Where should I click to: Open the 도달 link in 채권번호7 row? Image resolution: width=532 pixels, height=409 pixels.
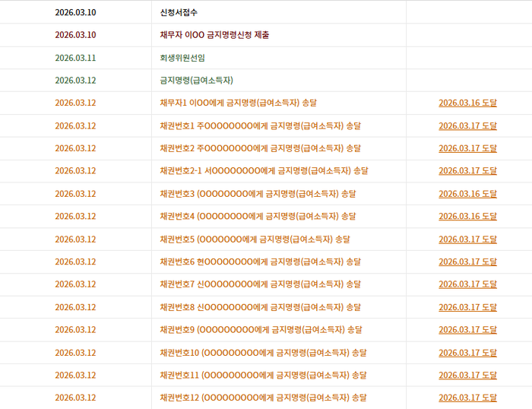(x=467, y=284)
